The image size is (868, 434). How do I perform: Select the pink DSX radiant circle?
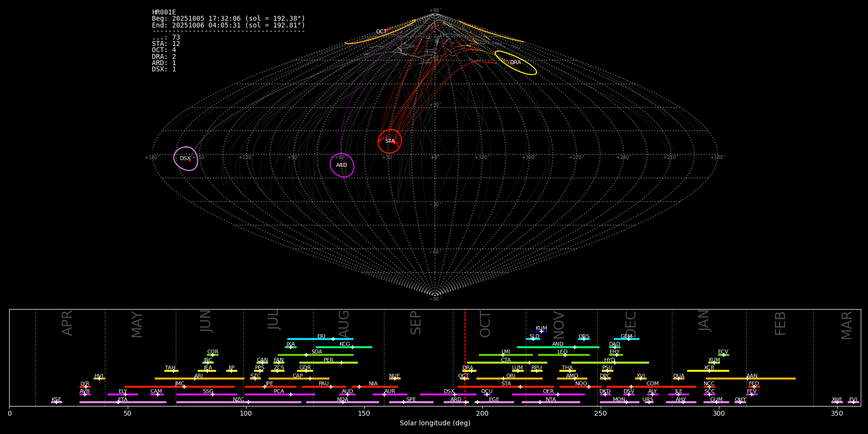coord(186,158)
